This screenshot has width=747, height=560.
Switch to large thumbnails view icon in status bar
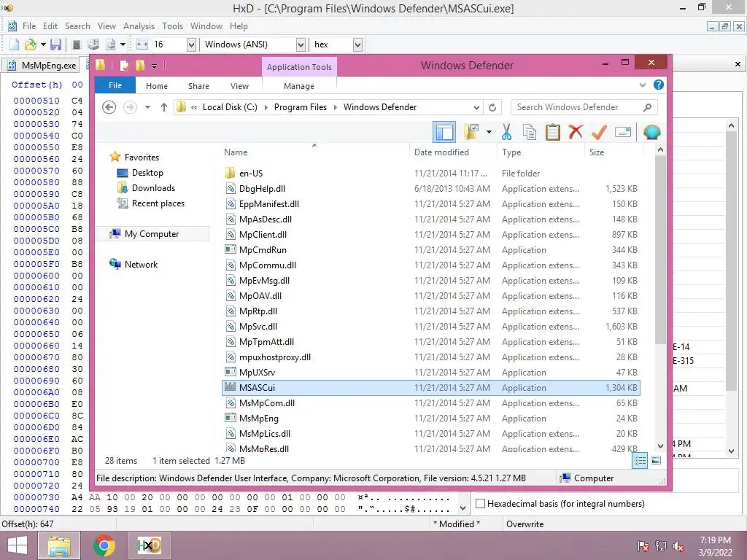(x=656, y=460)
